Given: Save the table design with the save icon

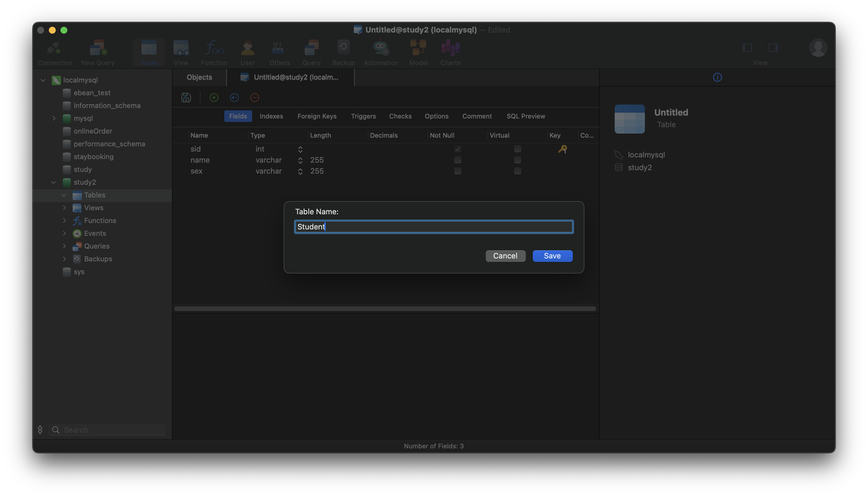Looking at the screenshot, I should [186, 98].
